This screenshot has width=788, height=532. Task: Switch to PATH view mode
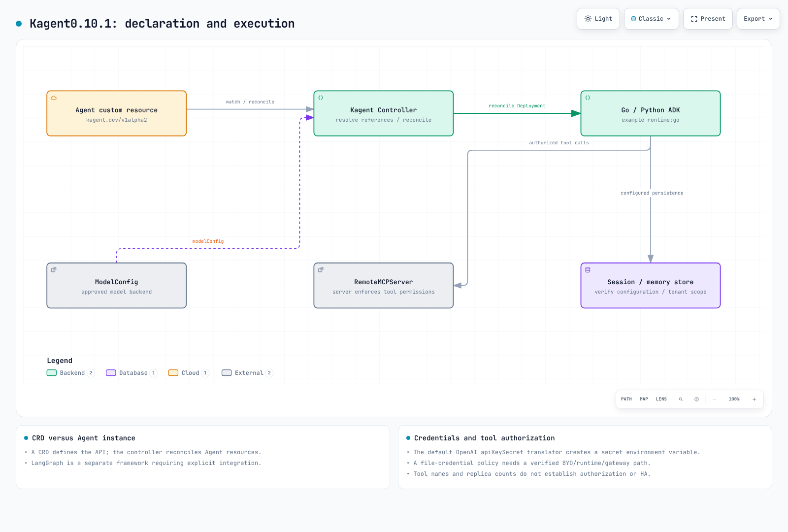pyautogui.click(x=626, y=399)
